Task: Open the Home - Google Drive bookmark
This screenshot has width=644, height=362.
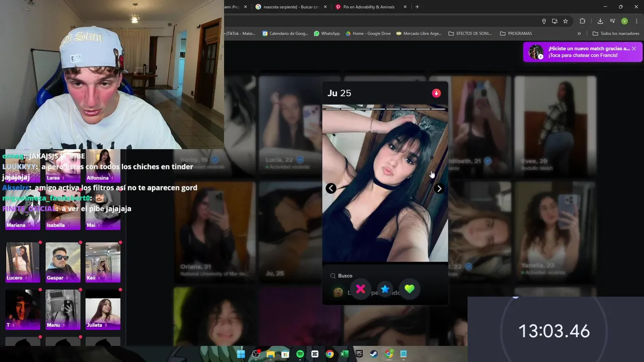Action: [x=368, y=34]
